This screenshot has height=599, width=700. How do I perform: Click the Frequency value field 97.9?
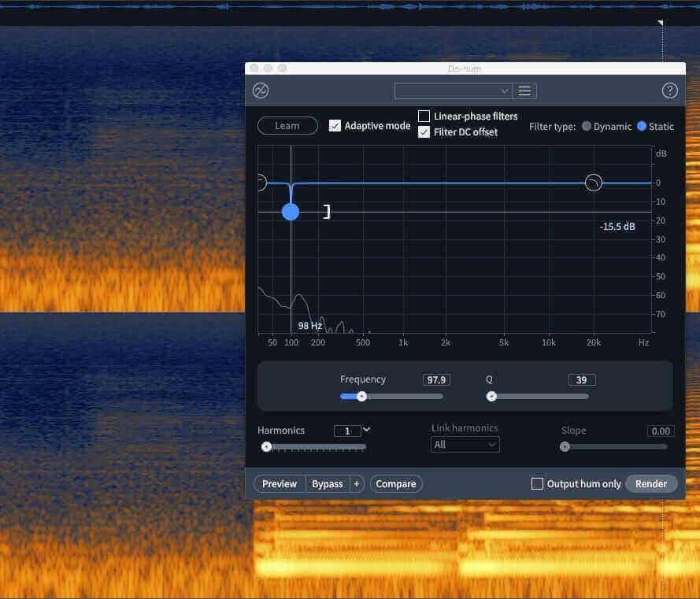[x=436, y=380]
